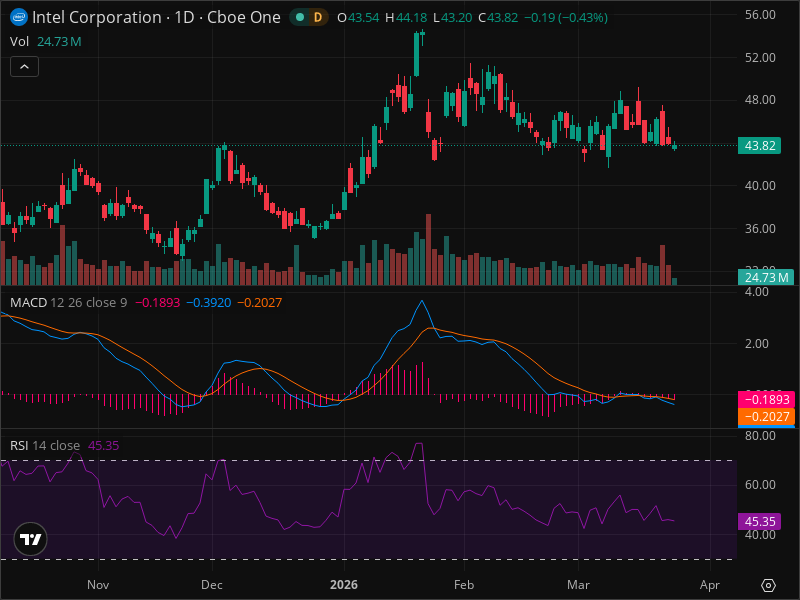
Task: Click the blue MACD value −0.3920
Action: [209, 303]
